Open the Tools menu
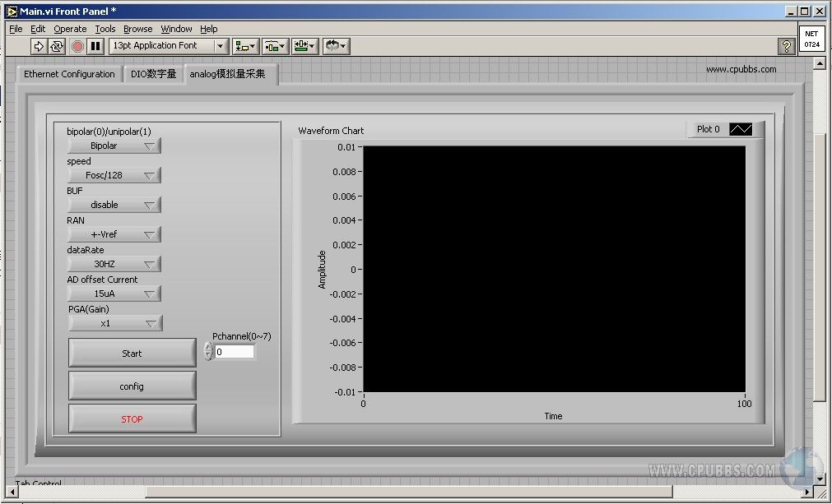Image resolution: width=832 pixels, height=504 pixels. coord(105,29)
